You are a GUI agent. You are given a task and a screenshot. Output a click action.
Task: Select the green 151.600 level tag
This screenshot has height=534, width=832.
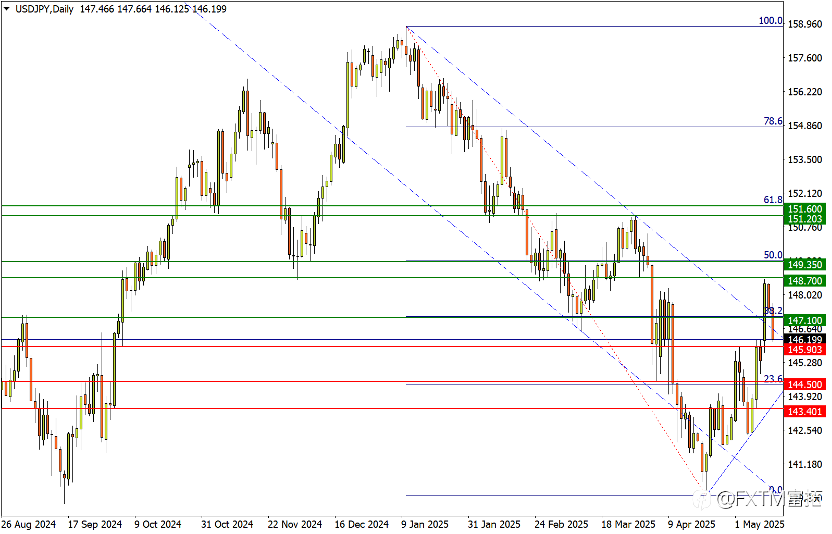click(x=805, y=209)
